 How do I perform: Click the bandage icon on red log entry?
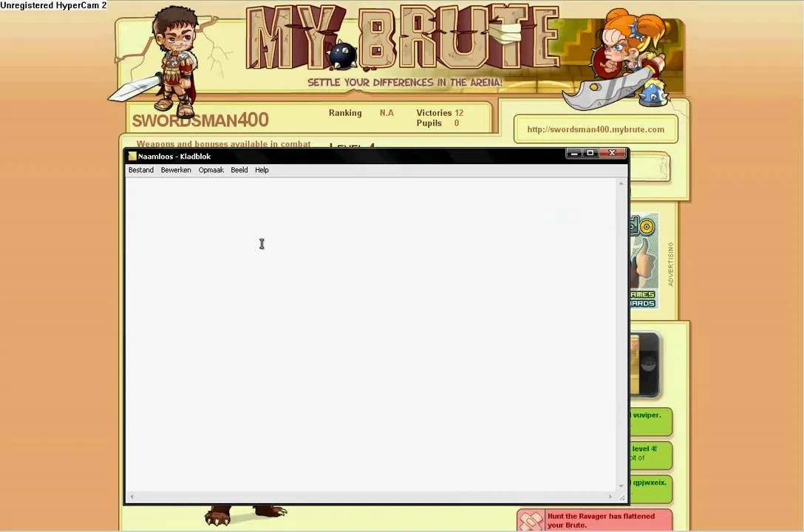tap(531, 521)
